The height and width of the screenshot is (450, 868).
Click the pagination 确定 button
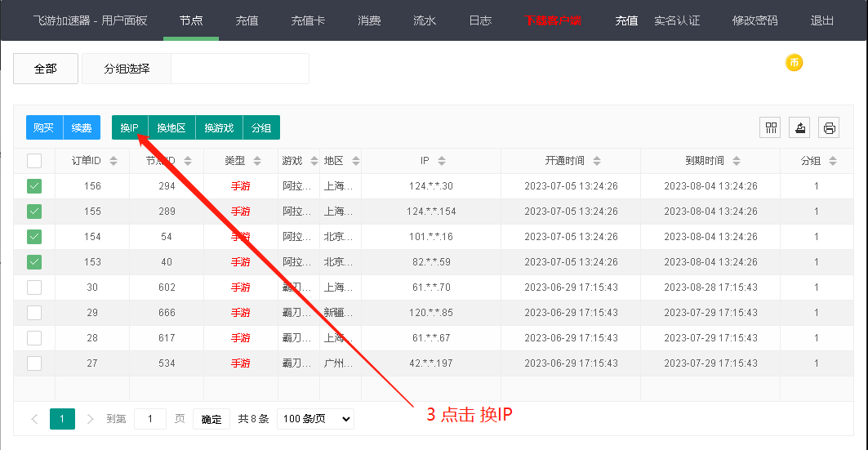point(211,419)
